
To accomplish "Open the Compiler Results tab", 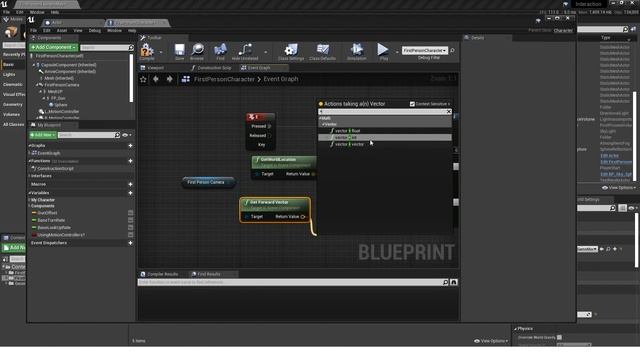I will tap(159, 274).
